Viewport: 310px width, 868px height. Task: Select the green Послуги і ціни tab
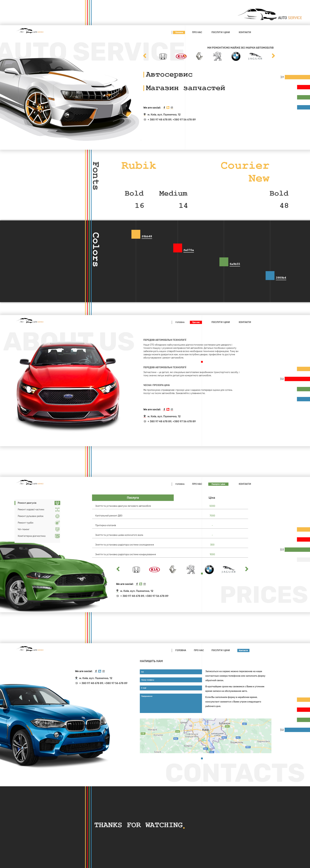click(218, 484)
